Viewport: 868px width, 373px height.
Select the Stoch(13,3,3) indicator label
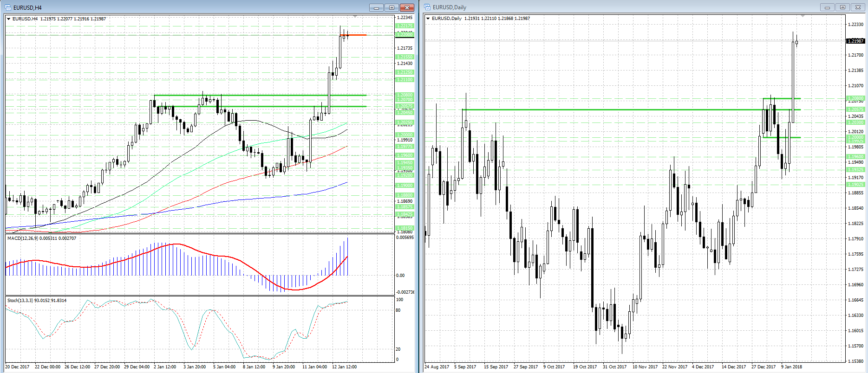pos(37,300)
